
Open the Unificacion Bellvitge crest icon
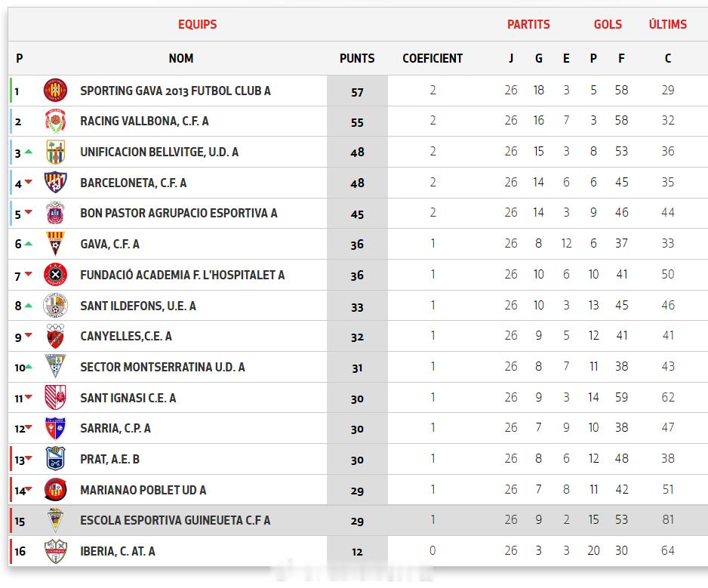56,152
